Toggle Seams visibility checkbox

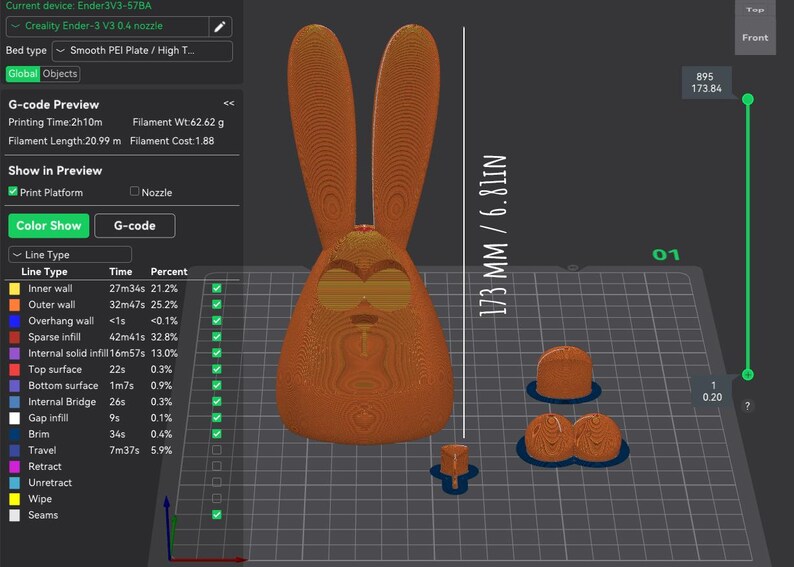click(x=217, y=515)
